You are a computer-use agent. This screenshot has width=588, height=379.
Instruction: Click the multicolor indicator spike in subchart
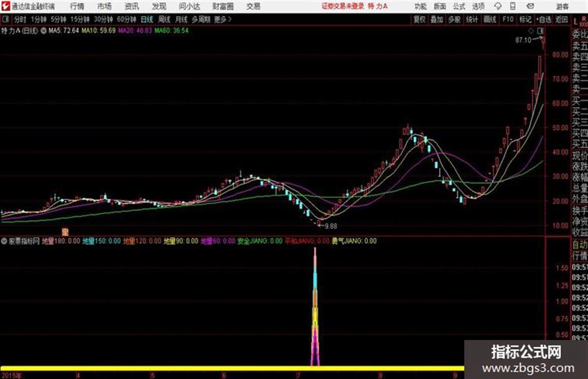pyautogui.click(x=315, y=307)
